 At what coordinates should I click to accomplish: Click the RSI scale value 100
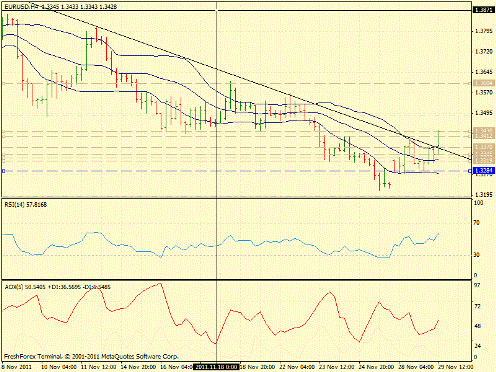478,203
